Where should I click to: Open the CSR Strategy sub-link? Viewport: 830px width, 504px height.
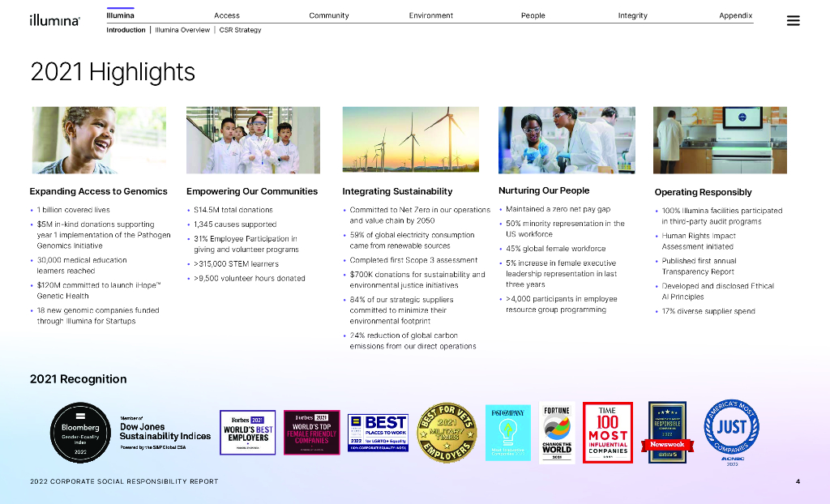[240, 30]
